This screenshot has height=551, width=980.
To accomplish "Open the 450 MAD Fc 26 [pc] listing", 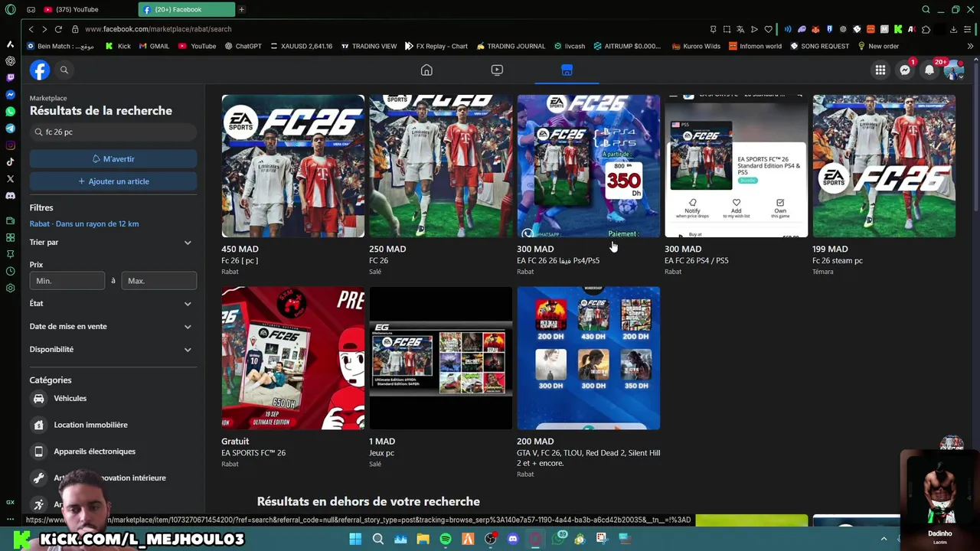I will point(293,185).
